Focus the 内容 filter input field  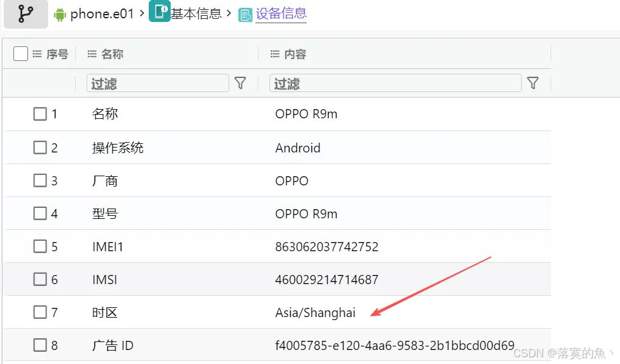pos(396,83)
